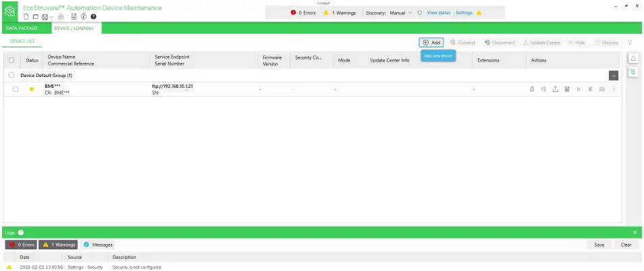Screen dimensions: 644x271
Task: Click the bell-like first action icon for BME***
Action: pos(532,89)
